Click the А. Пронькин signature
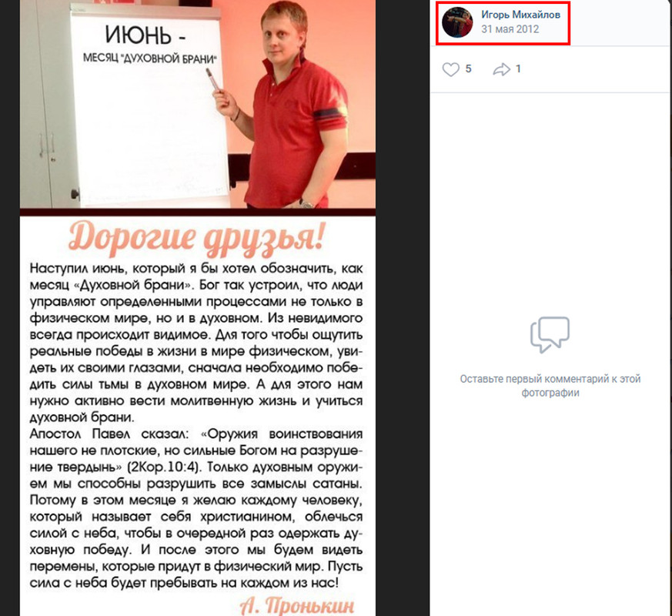Image resolution: width=672 pixels, height=616 pixels. pos(296,605)
